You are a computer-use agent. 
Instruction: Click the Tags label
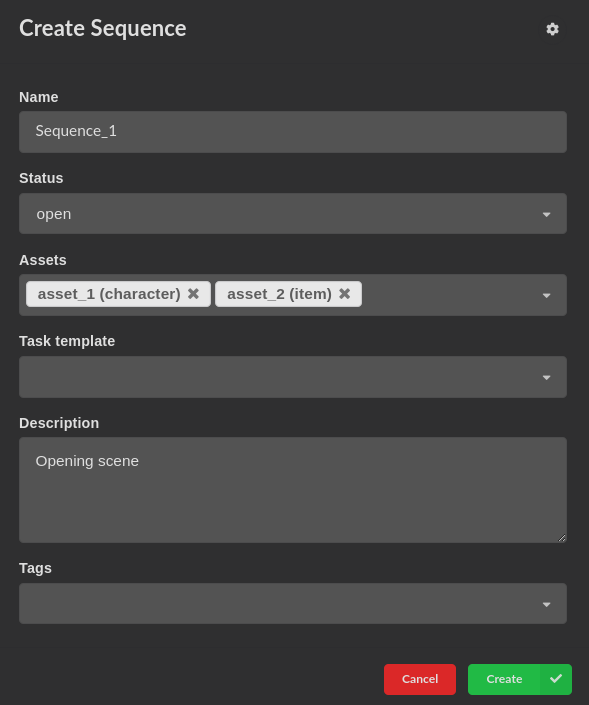coord(35,568)
